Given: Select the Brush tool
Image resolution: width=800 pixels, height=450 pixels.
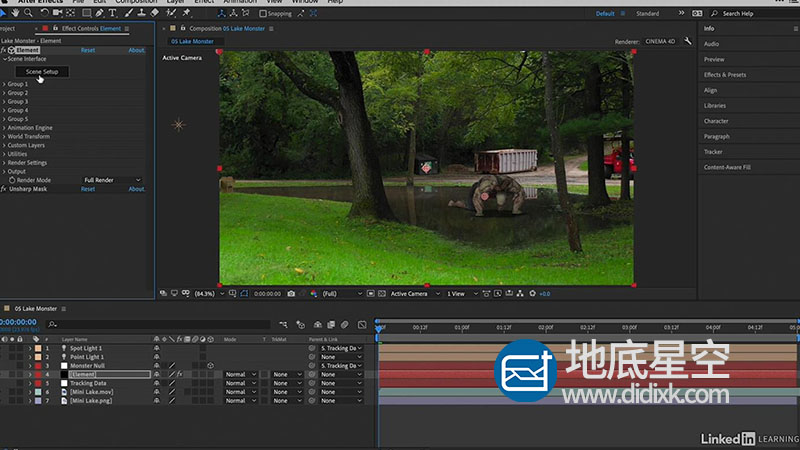Looking at the screenshot, I should click(129, 13).
